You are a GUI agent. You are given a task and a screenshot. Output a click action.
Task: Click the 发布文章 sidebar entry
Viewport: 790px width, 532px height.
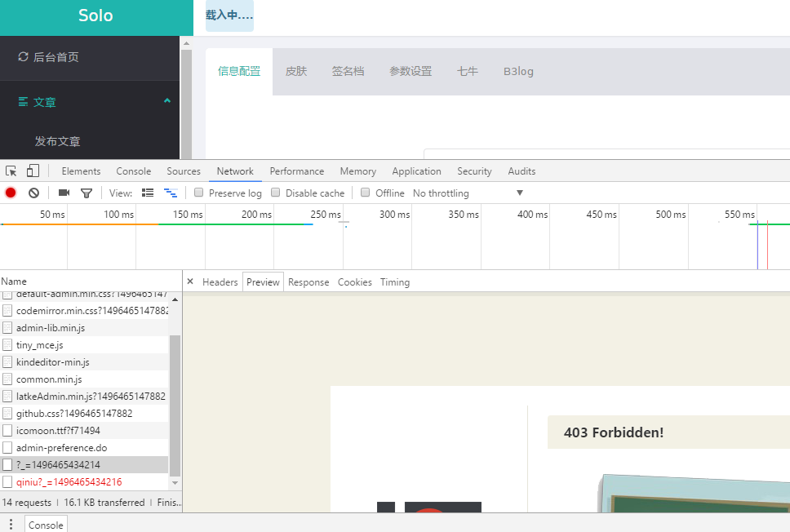click(57, 141)
